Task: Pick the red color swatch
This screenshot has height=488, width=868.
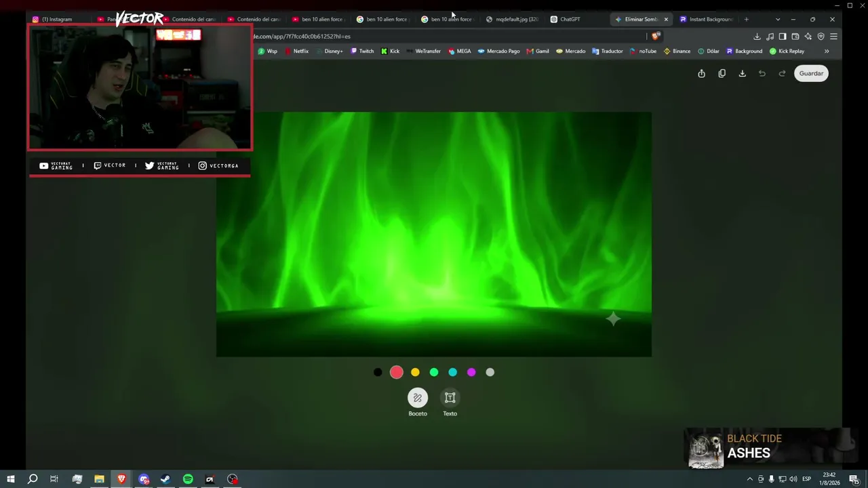Action: pos(397,372)
